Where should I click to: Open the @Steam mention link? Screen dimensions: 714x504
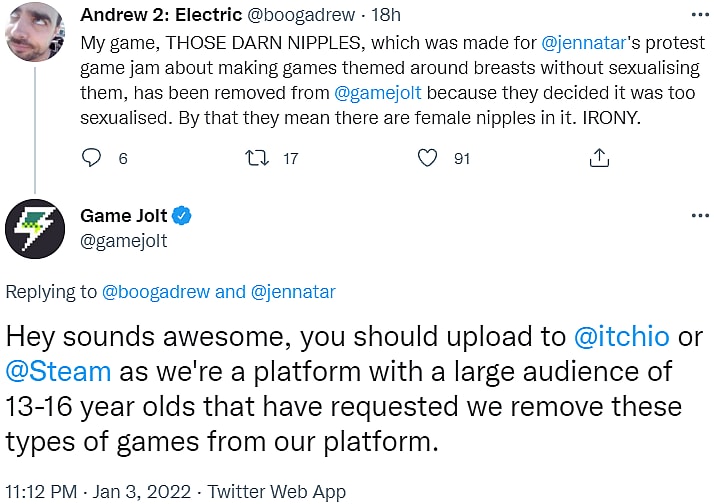pyautogui.click(x=58, y=371)
